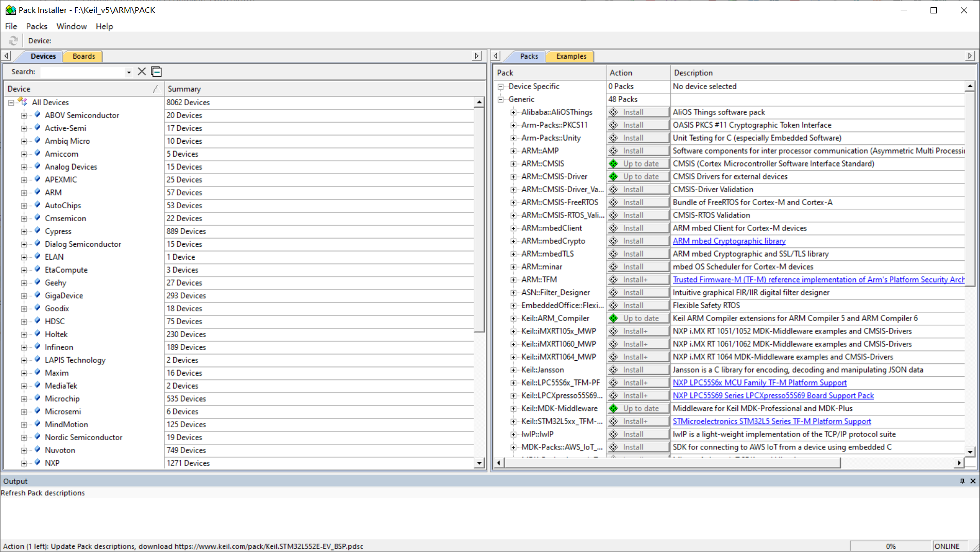The height and width of the screenshot is (552, 980).
Task: Click the Pack Installer app icon in title bar
Action: click(x=10, y=10)
